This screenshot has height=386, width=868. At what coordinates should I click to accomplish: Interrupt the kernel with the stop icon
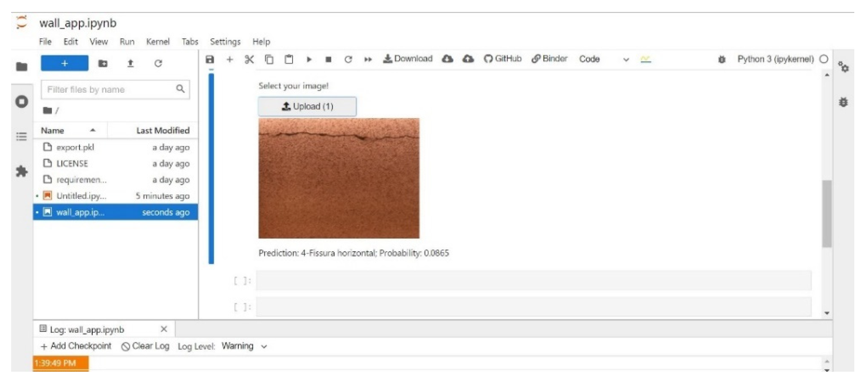[328, 60]
